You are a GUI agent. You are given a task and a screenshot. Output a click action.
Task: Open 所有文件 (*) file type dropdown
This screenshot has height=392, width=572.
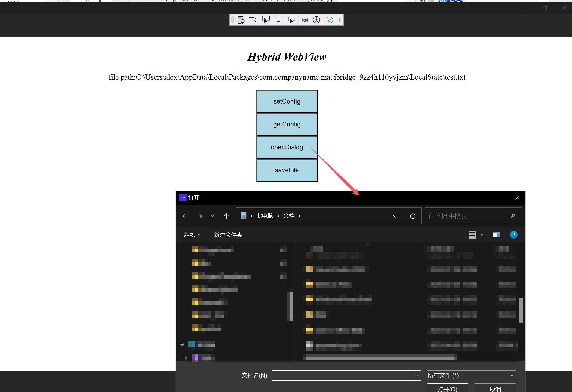pyautogui.click(x=471, y=375)
